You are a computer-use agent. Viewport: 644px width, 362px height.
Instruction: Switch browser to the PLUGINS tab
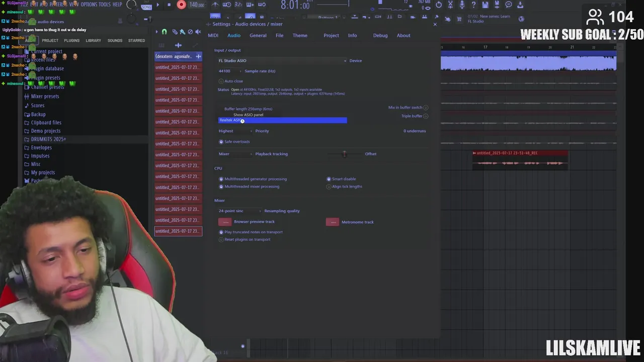71,40
